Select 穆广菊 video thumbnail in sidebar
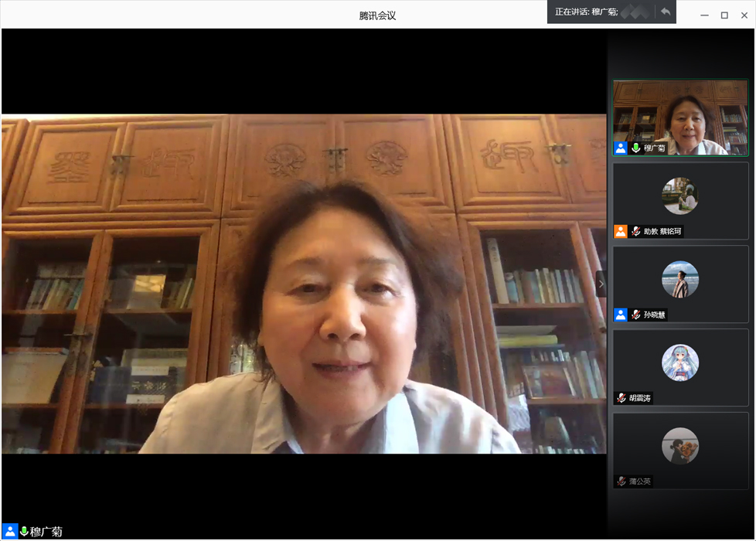 pos(680,116)
